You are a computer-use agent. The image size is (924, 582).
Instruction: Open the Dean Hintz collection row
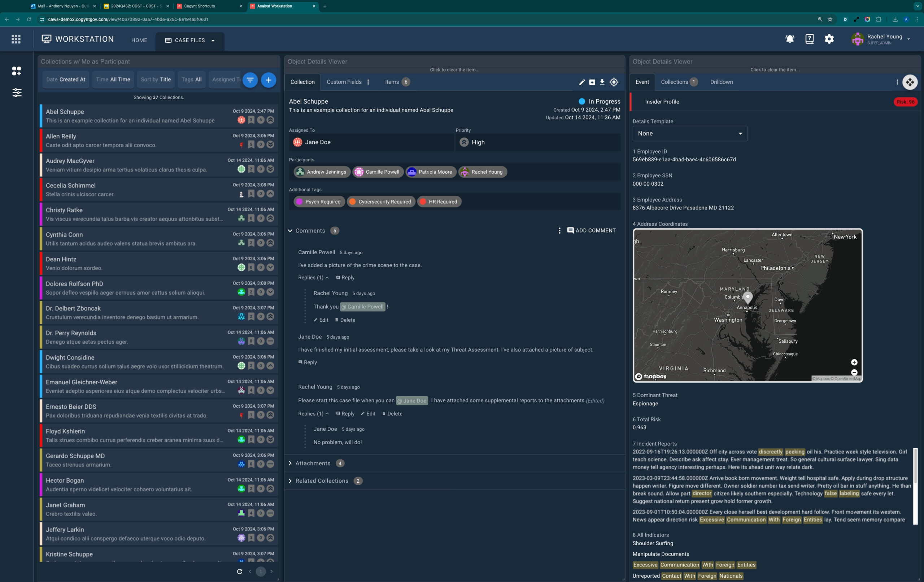coord(159,263)
